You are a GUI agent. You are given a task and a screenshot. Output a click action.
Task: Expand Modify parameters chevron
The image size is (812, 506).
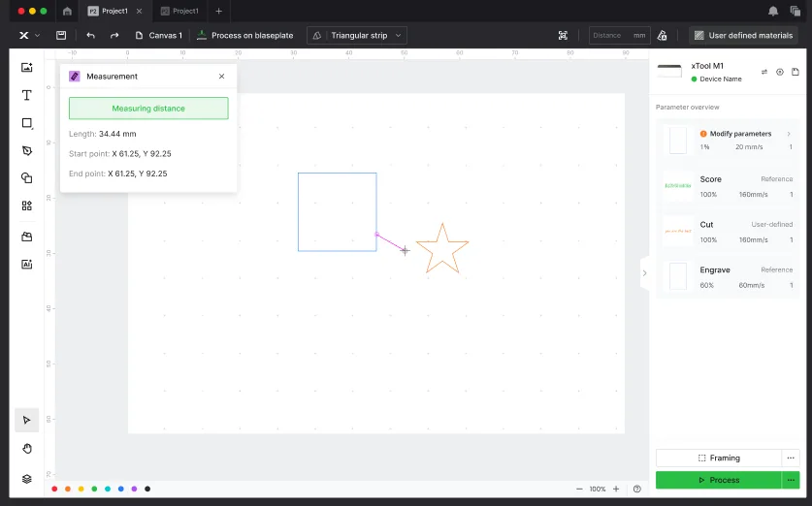click(x=789, y=134)
